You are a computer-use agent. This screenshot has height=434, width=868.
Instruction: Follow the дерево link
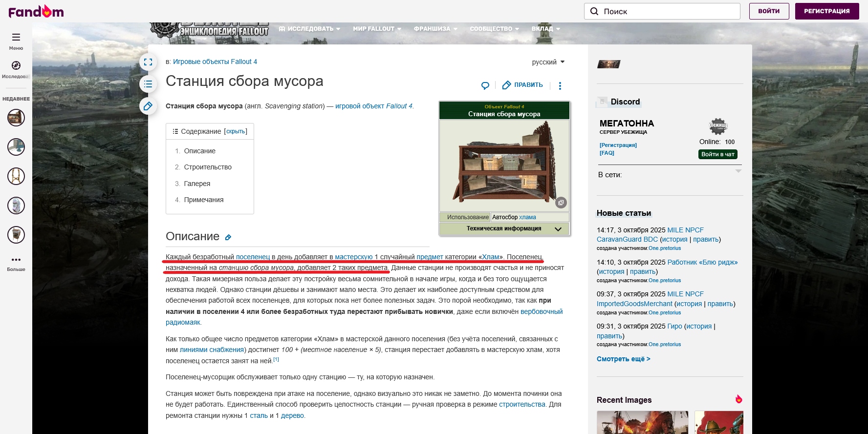point(292,415)
